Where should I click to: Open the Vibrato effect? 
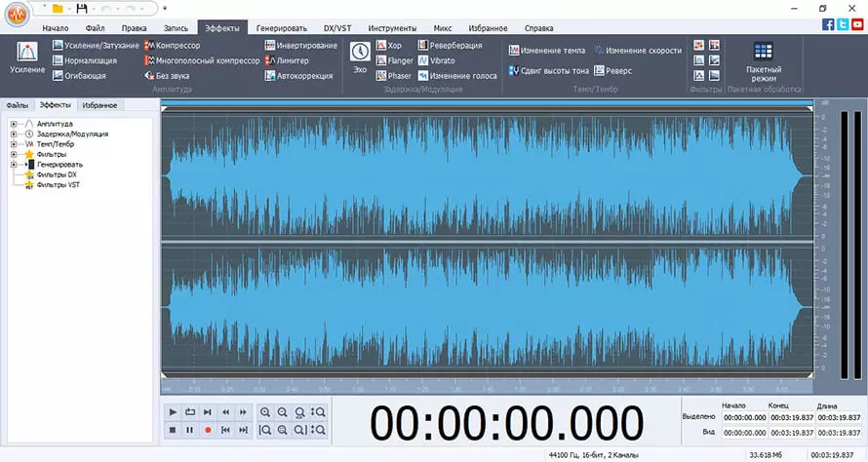[x=437, y=60]
